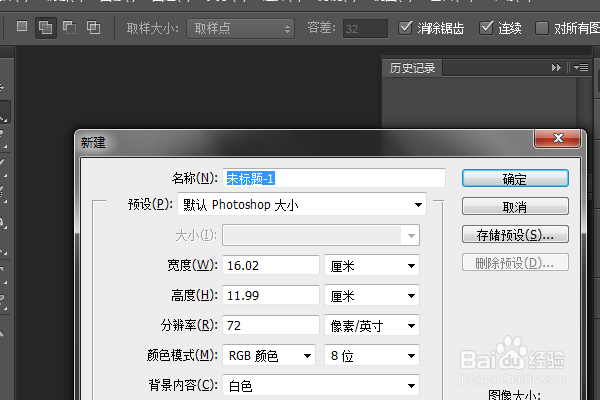The image size is (600, 400).
Task: Open the 预设 dropdown showing 默认 Photoshop 大小
Action: click(x=302, y=204)
